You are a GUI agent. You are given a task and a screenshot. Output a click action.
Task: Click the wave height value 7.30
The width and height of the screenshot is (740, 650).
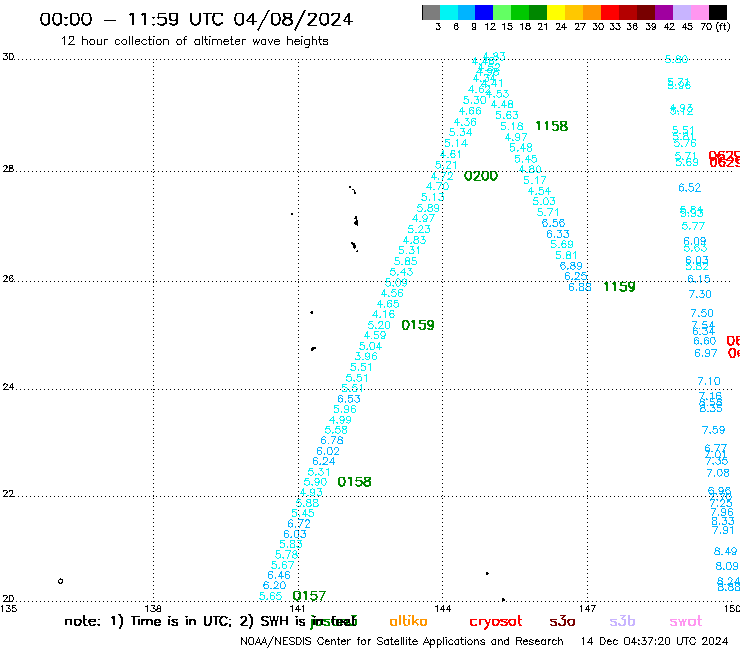[x=700, y=294]
